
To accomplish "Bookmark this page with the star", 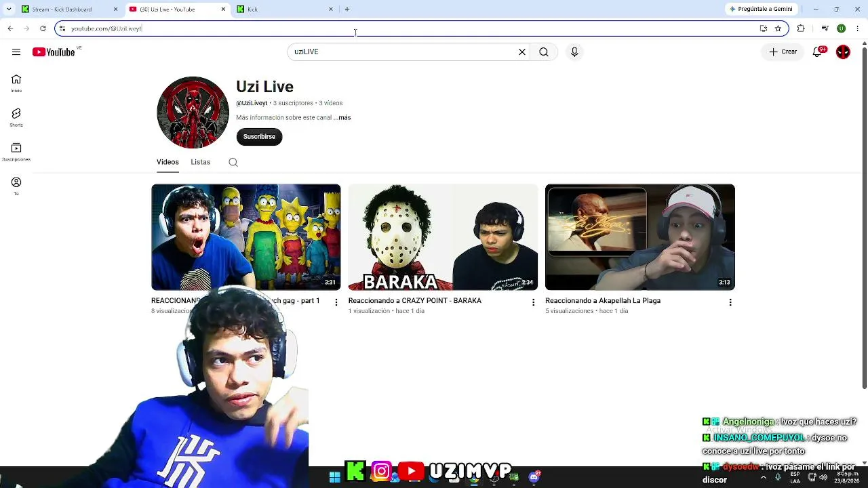I will (x=778, y=28).
